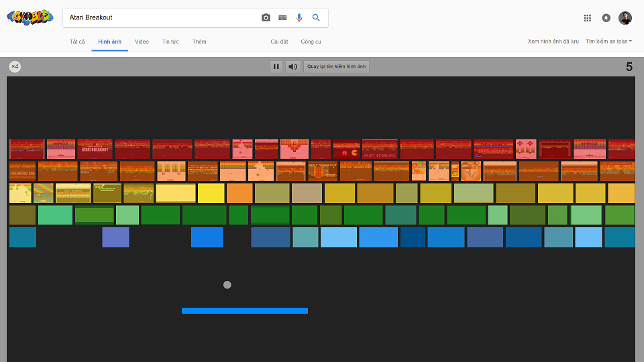Click the Atari Breakout yellow brick thumbnail
The height and width of the screenshot is (362, 644).
[73, 193]
